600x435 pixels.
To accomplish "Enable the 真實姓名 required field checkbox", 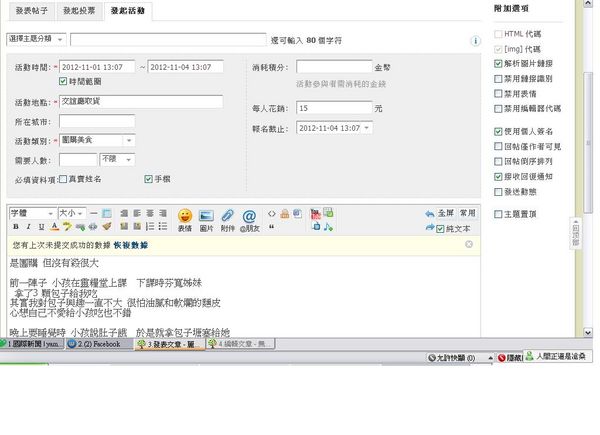I will pyautogui.click(x=62, y=178).
